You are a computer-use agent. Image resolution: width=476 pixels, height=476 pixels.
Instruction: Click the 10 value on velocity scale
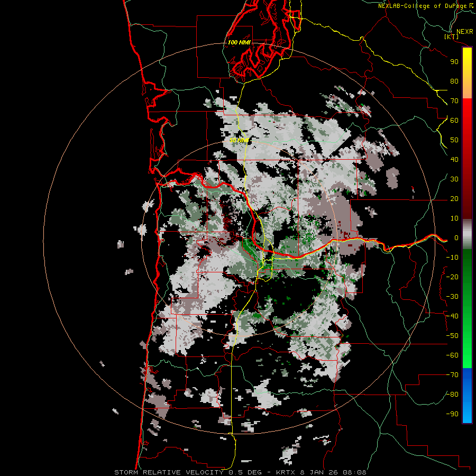pos(454,218)
